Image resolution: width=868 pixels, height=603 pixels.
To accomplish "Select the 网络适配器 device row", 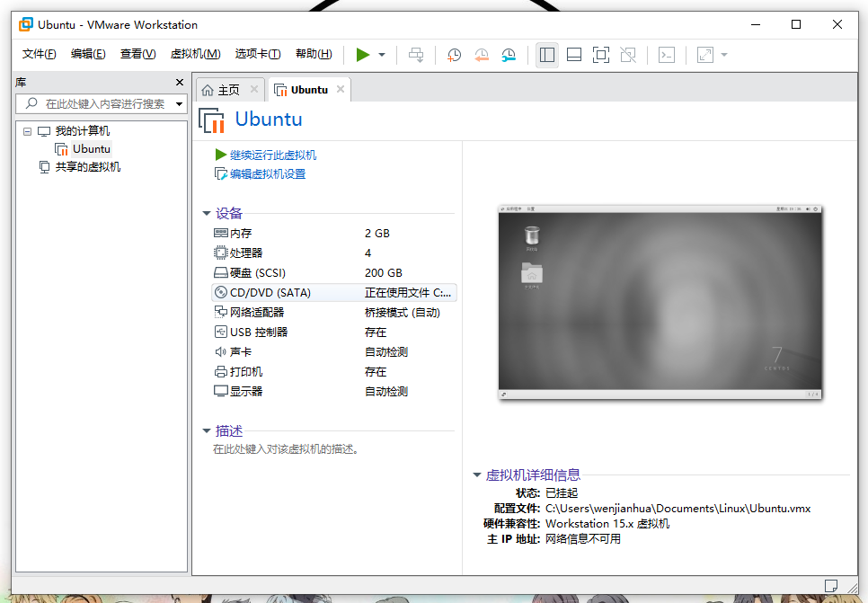I will pos(333,313).
